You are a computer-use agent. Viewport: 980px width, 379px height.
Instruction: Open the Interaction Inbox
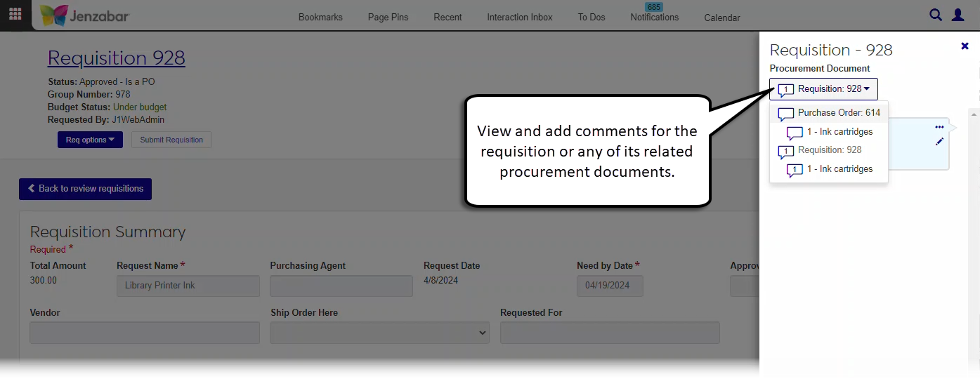[x=520, y=17]
